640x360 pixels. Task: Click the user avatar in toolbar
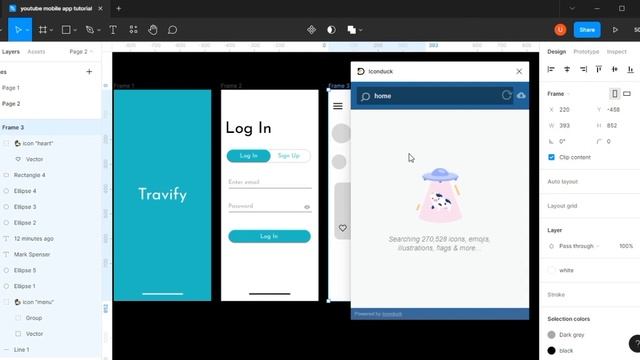pos(560,30)
